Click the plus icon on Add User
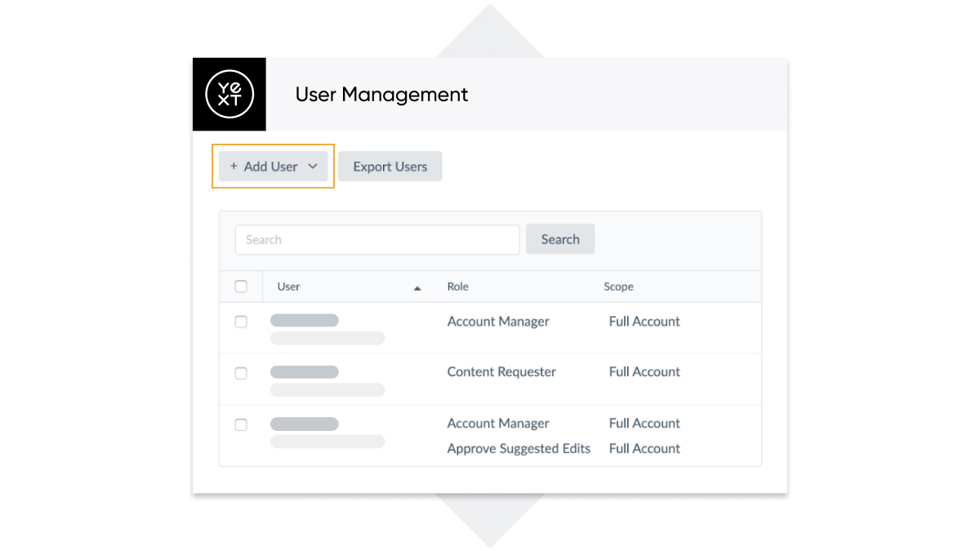The image size is (980, 551). coord(234,167)
